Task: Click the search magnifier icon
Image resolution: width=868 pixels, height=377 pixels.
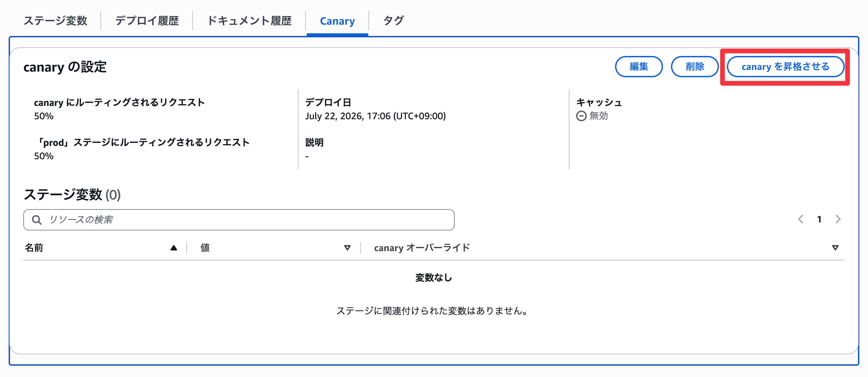Action: pyautogui.click(x=36, y=220)
